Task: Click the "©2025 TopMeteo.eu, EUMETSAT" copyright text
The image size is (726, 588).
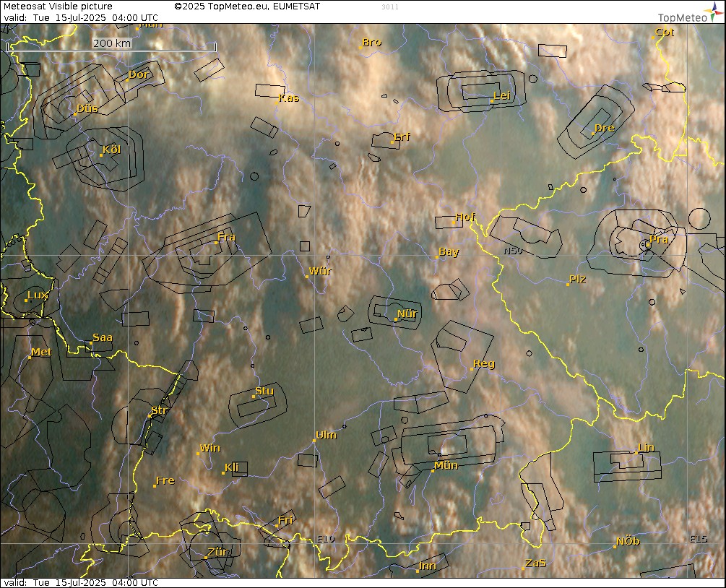Action: coord(247,7)
